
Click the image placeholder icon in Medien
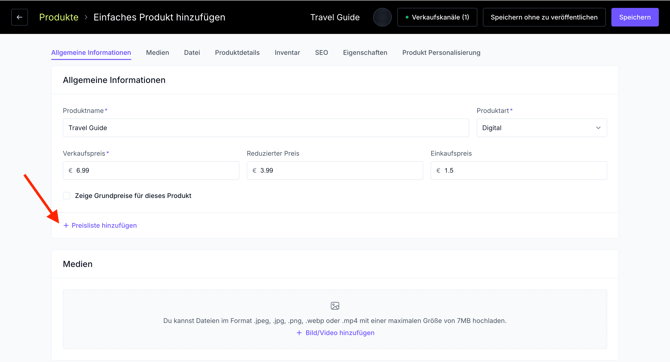coord(335,306)
